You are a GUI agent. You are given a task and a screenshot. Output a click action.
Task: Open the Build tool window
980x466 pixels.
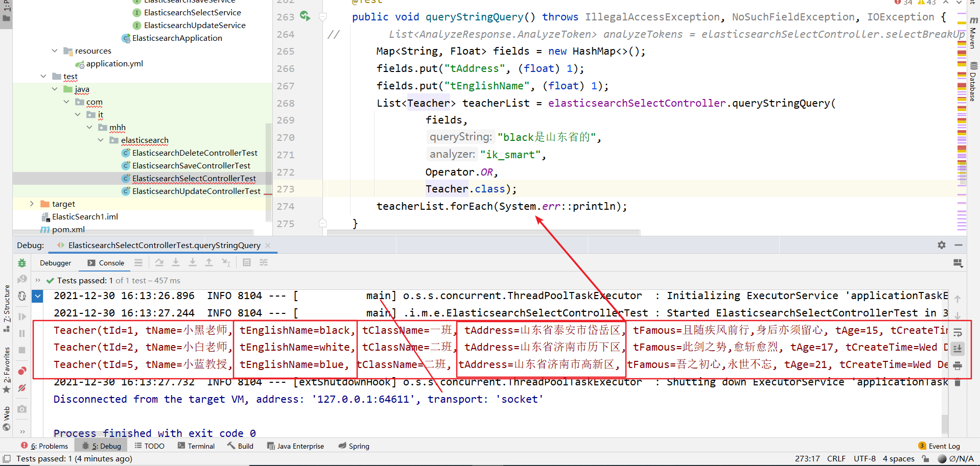240,446
